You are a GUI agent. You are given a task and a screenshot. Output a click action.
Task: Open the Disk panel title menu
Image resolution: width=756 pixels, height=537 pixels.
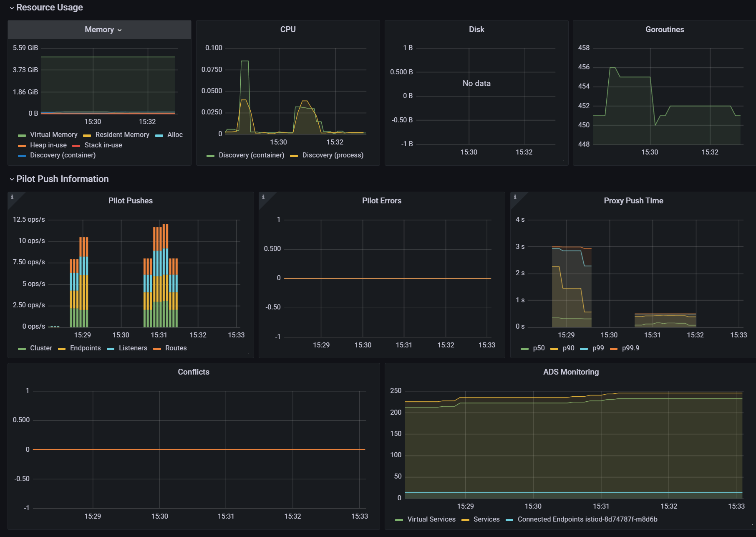476,30
